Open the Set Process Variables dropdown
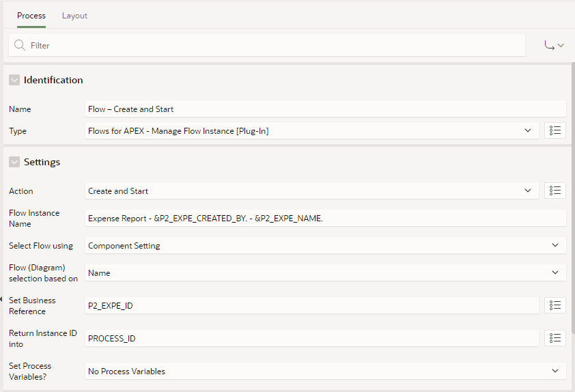575x392 pixels. [325, 371]
